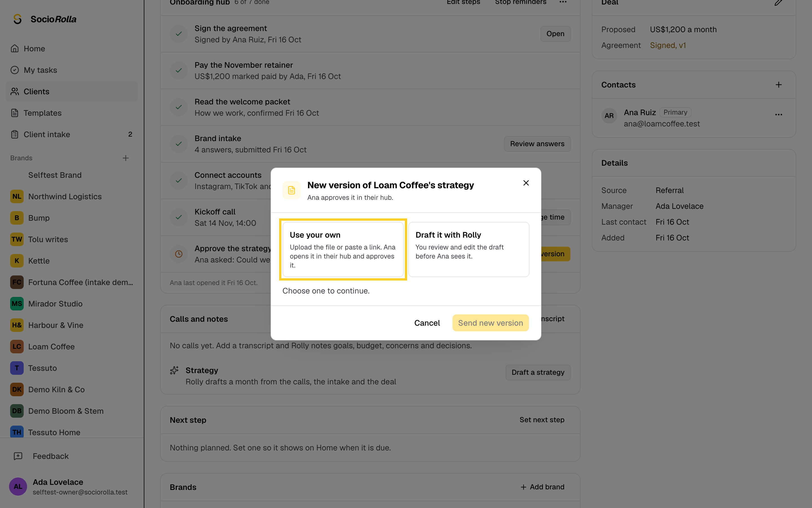Click the Strategy sparkle icon
The image size is (812, 508).
point(175,370)
